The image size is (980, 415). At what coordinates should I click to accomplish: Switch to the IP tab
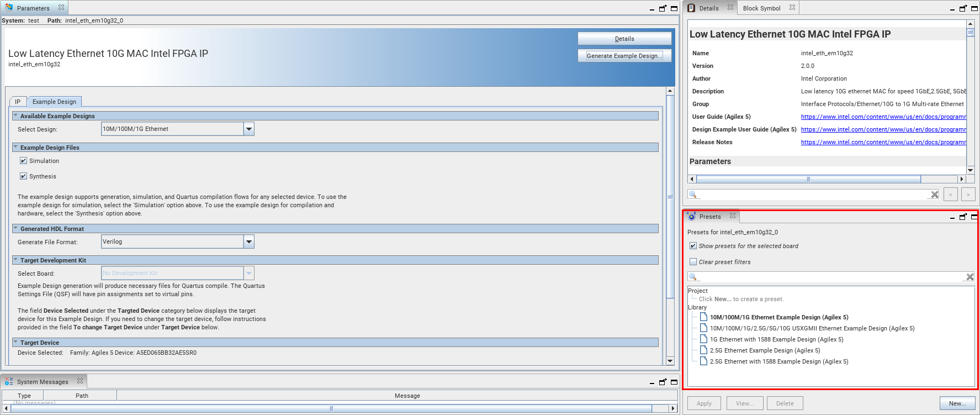pos(18,102)
